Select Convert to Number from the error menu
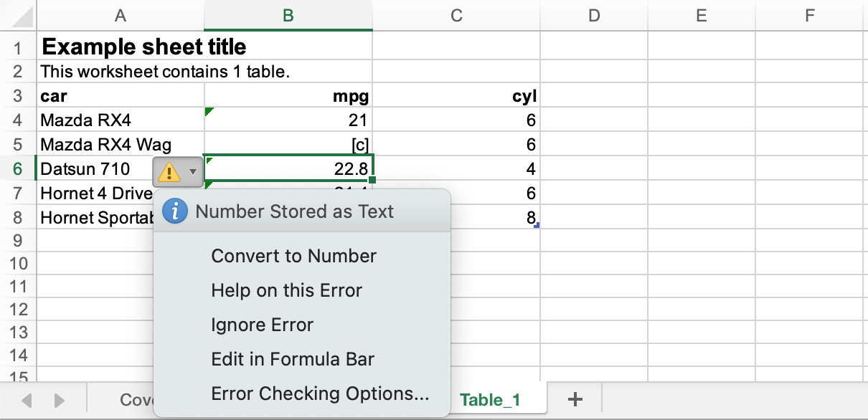This screenshot has height=420, width=868. 293,256
